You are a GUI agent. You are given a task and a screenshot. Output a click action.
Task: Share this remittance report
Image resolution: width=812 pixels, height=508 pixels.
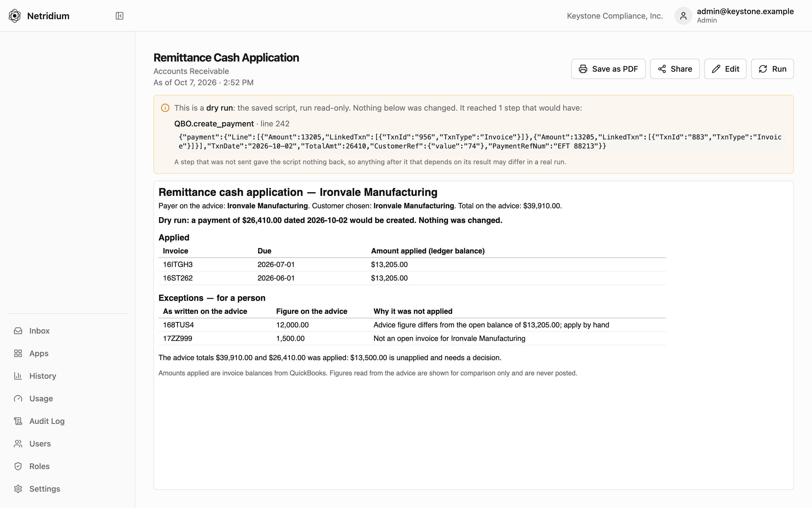674,69
